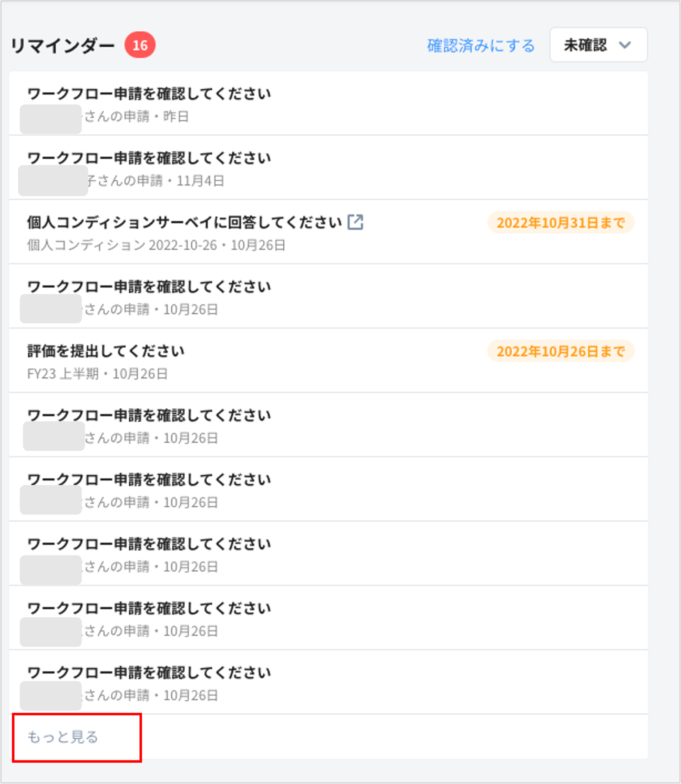Image resolution: width=681 pixels, height=784 pixels.
Task: Open the second-to-last workflow reminder in the list
Action: pyautogui.click(x=149, y=608)
